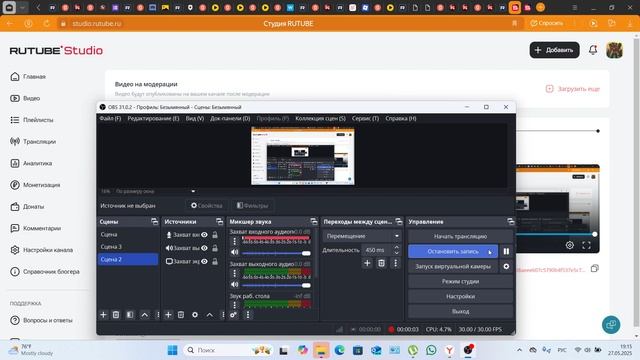Open virtual camera settings gear
This screenshot has height=360, width=640.
tap(506, 266)
